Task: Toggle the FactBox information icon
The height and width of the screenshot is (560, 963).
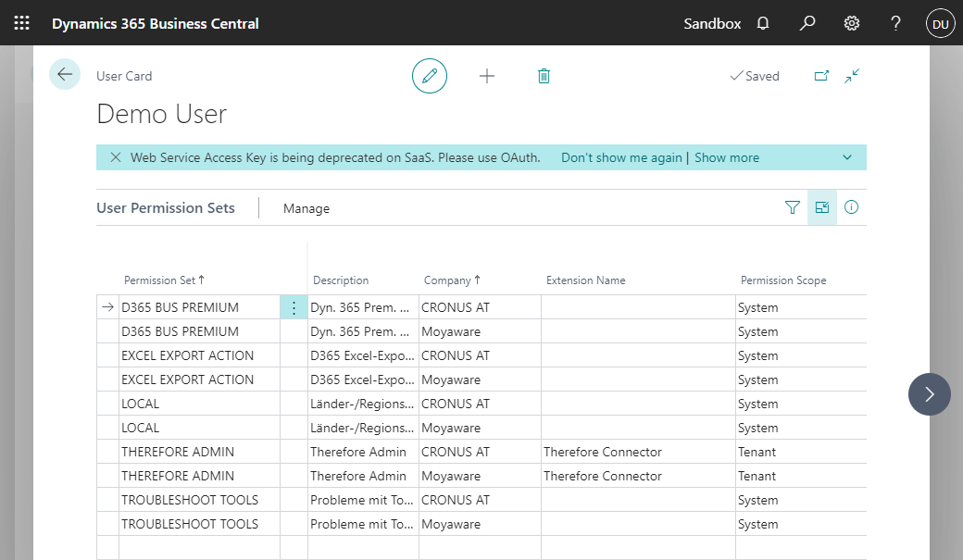Action: point(852,208)
